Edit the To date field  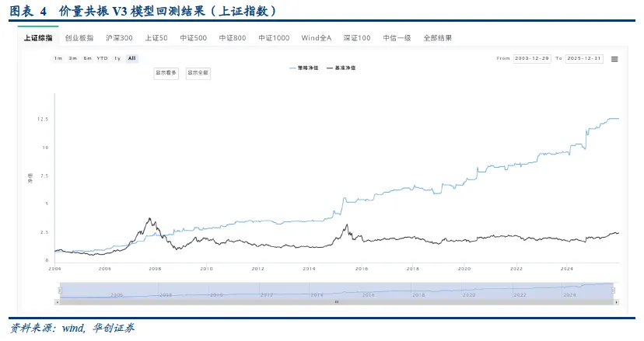click(x=584, y=58)
